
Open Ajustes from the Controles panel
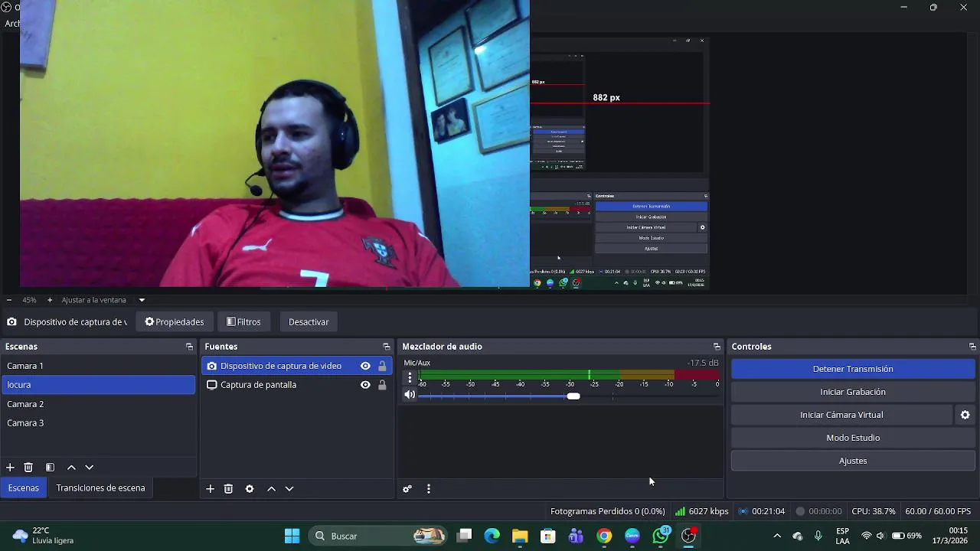853,461
